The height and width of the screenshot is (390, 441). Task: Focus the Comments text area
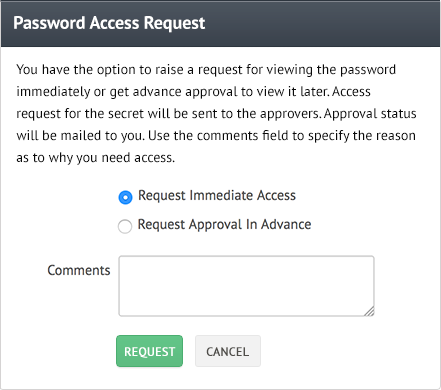(x=246, y=286)
